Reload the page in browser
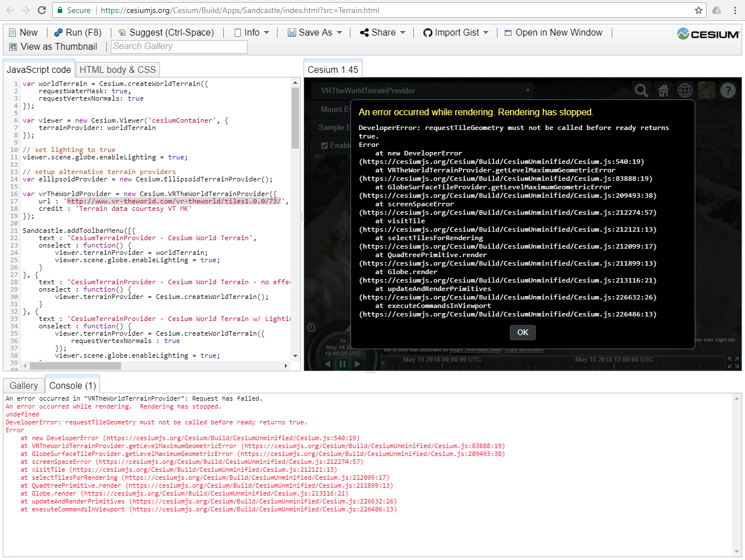Viewport: 745px width, 560px height. point(42,10)
